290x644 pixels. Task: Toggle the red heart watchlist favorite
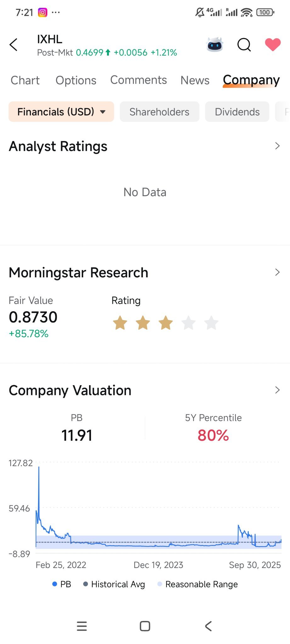pos(273,44)
